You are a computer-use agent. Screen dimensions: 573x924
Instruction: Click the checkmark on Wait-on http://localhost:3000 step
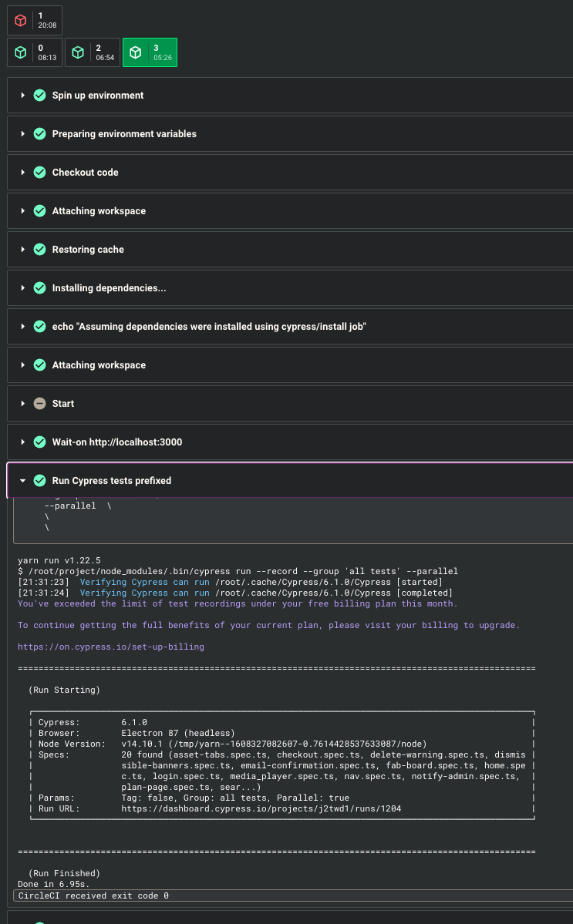(39, 442)
